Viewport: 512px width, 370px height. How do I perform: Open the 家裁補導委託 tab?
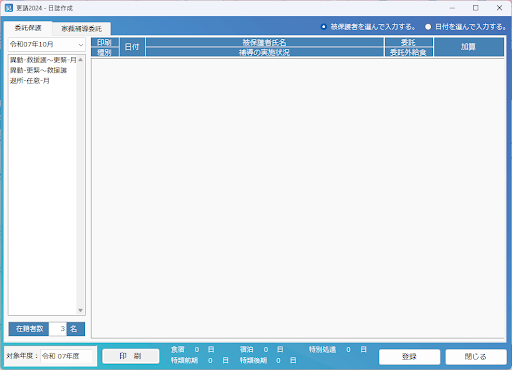pos(82,29)
